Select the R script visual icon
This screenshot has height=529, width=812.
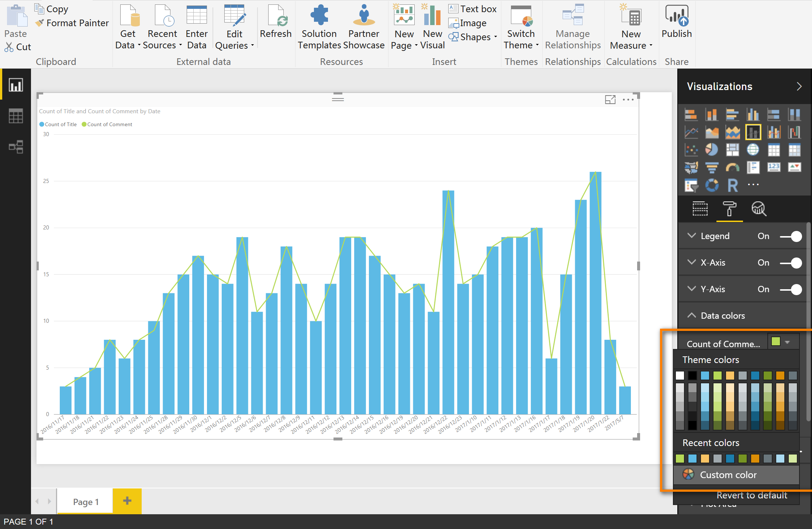point(732,185)
